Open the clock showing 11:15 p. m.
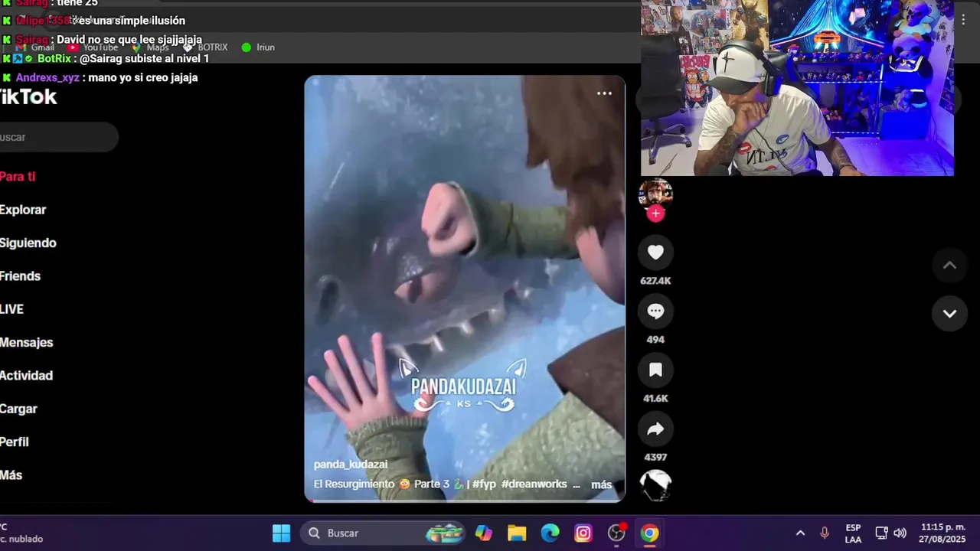 (x=943, y=533)
